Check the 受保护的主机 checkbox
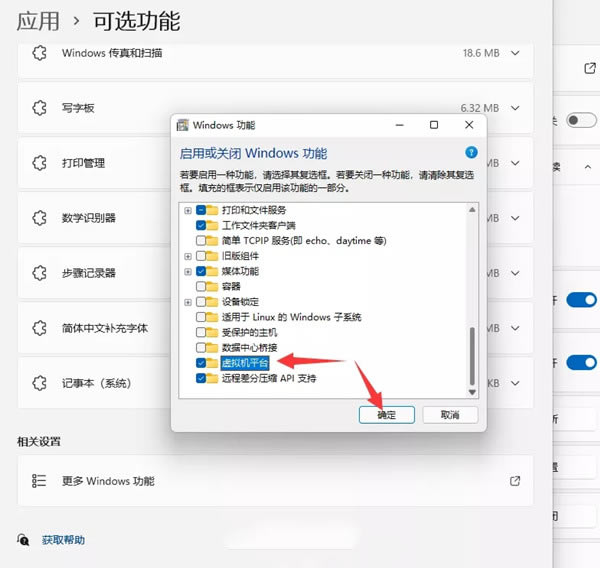Viewport: 600px width, 568px height. tap(201, 332)
